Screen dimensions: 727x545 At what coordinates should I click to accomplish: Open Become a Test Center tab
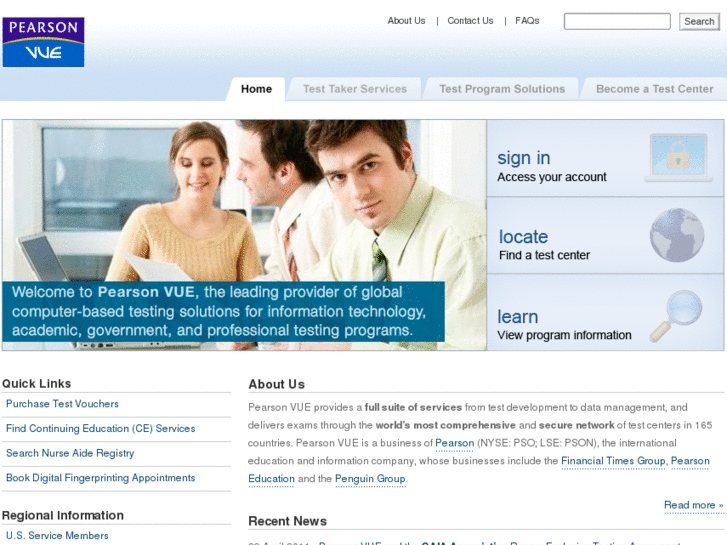(x=654, y=89)
